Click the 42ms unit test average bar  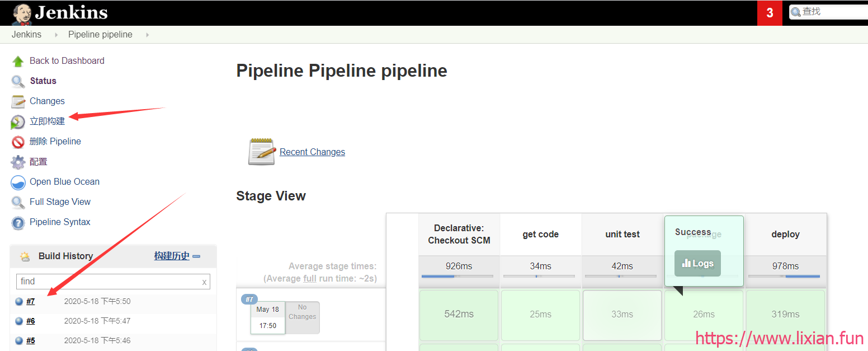[x=621, y=276]
